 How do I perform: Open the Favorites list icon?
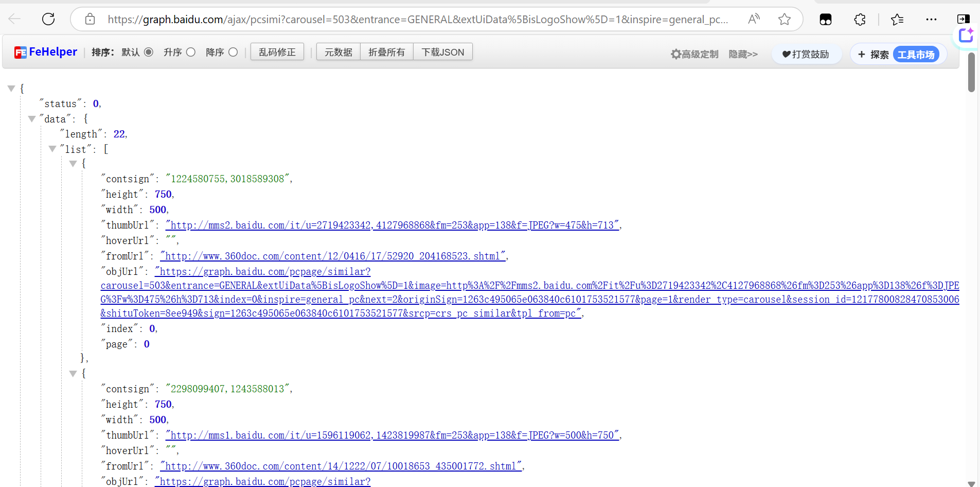[897, 20]
